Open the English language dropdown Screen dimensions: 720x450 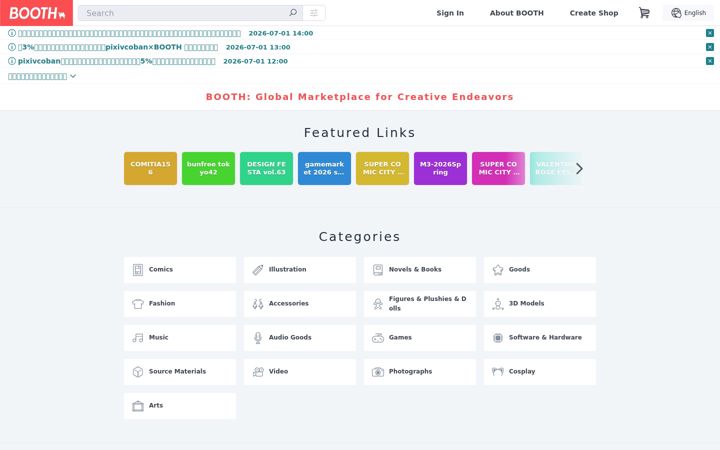[688, 13]
